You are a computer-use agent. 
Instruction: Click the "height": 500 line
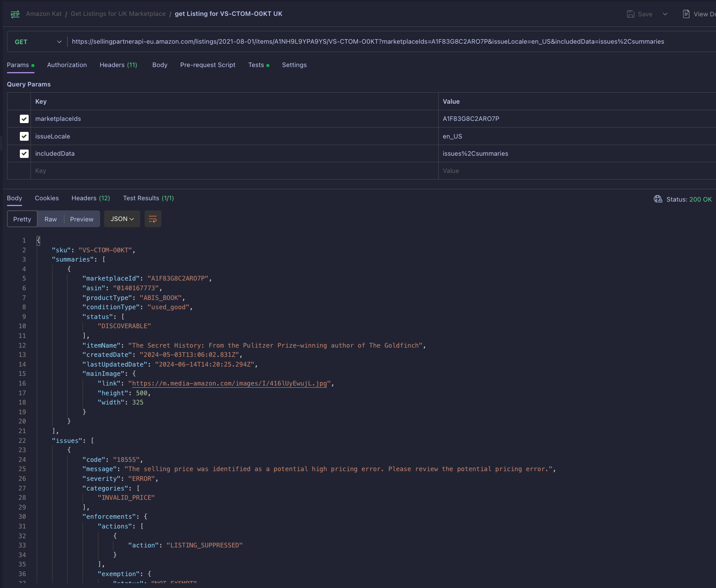(124, 393)
